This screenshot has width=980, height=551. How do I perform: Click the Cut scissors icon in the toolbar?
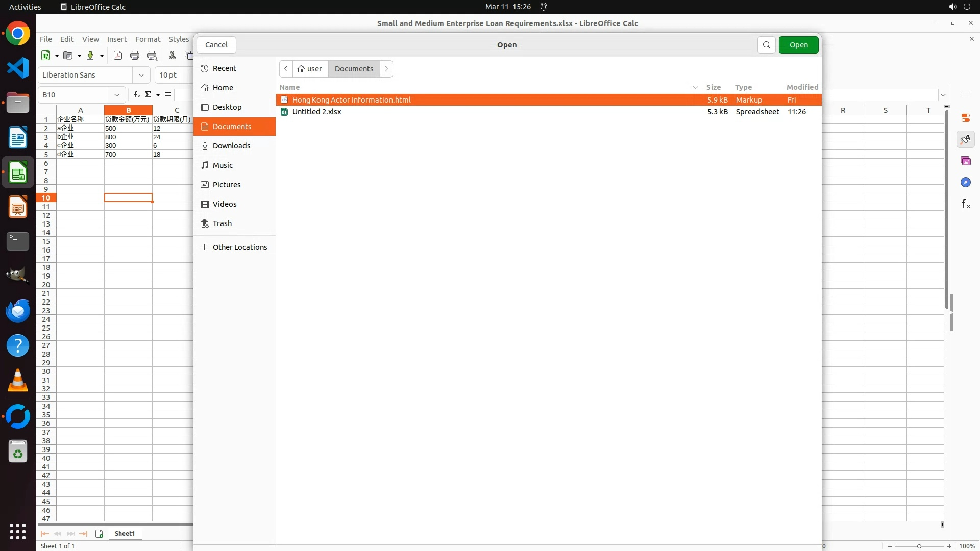pyautogui.click(x=172, y=56)
